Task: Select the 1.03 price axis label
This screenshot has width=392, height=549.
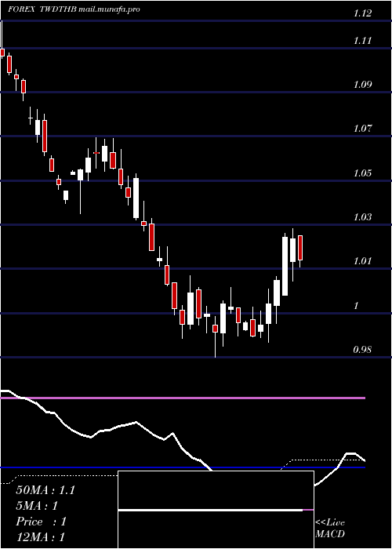Action: pos(362,217)
